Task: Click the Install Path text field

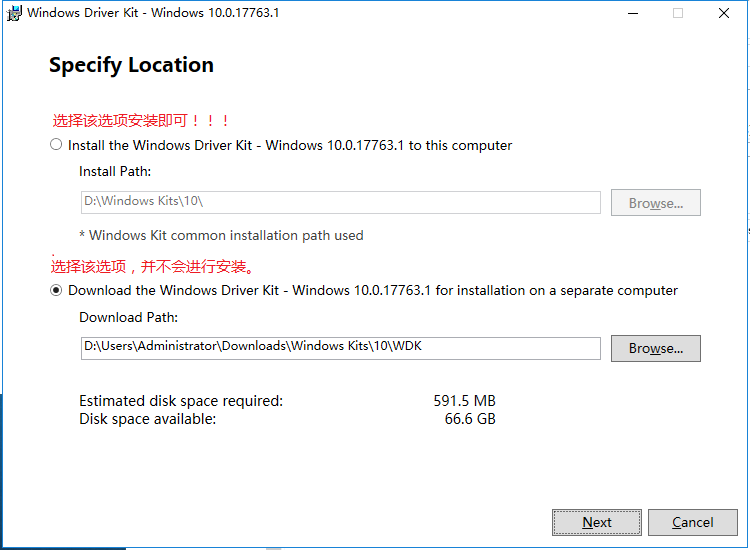Action: [x=340, y=202]
